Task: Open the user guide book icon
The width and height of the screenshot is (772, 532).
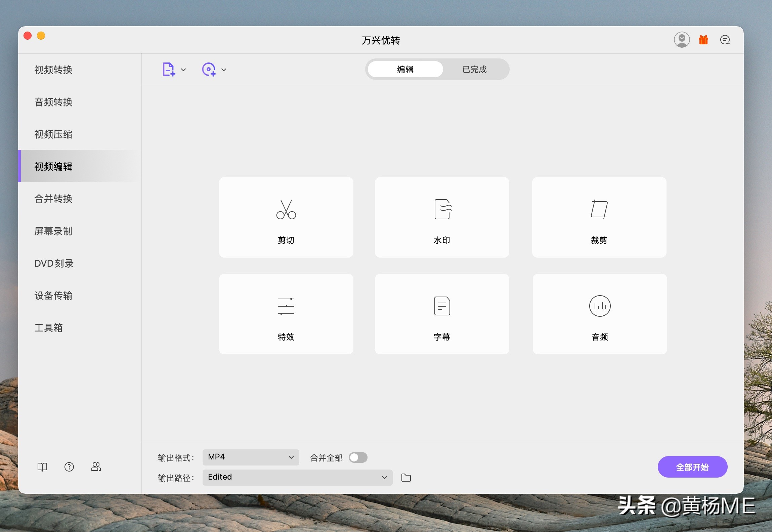Action: pyautogui.click(x=42, y=467)
